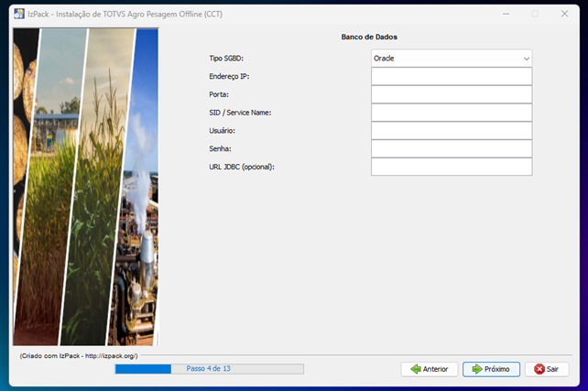588x391 pixels.
Task: Click the installation progress bar Passo 4 de 13
Action: click(209, 369)
